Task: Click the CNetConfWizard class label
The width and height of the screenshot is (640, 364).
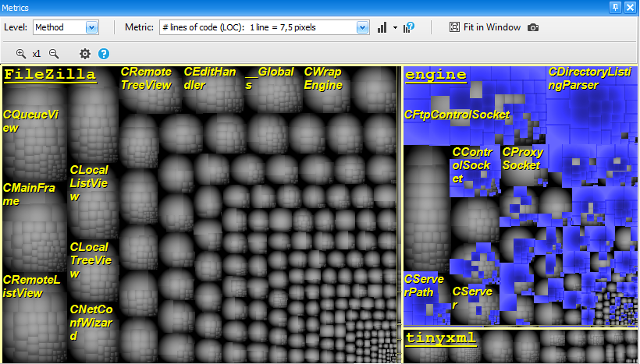Action: click(x=91, y=323)
